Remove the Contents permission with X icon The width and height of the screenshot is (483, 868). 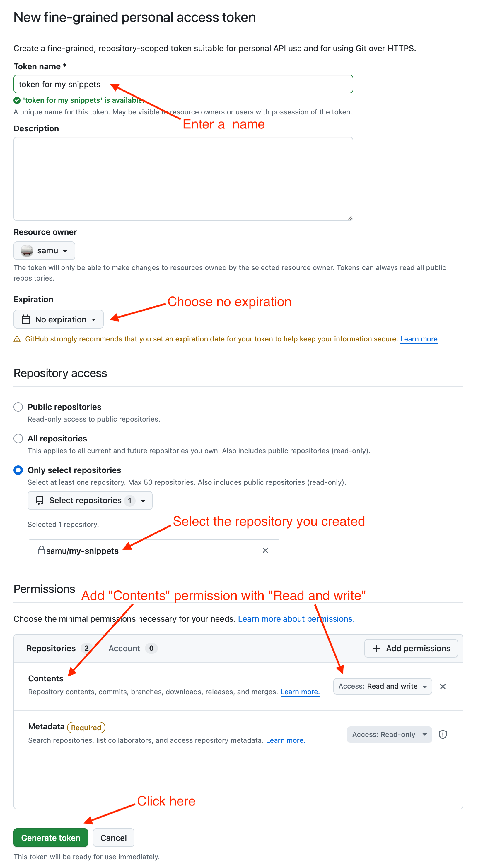tap(443, 686)
